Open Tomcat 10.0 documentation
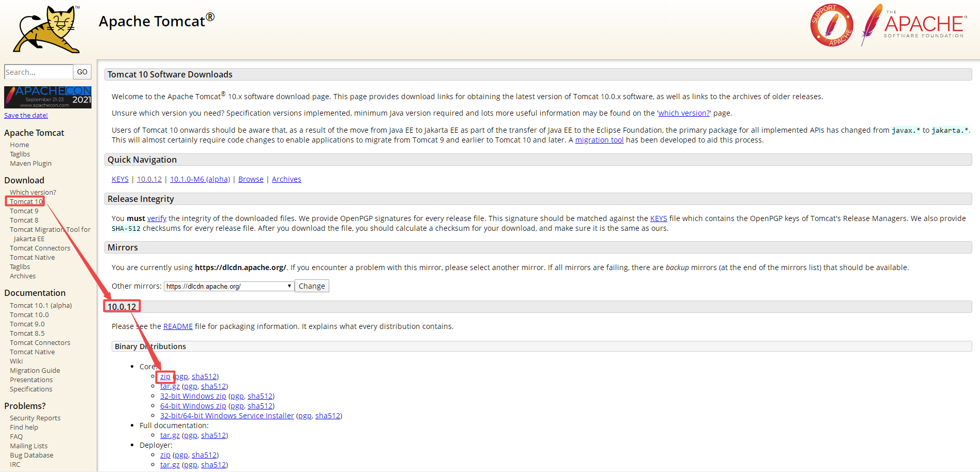 pyautogui.click(x=29, y=315)
